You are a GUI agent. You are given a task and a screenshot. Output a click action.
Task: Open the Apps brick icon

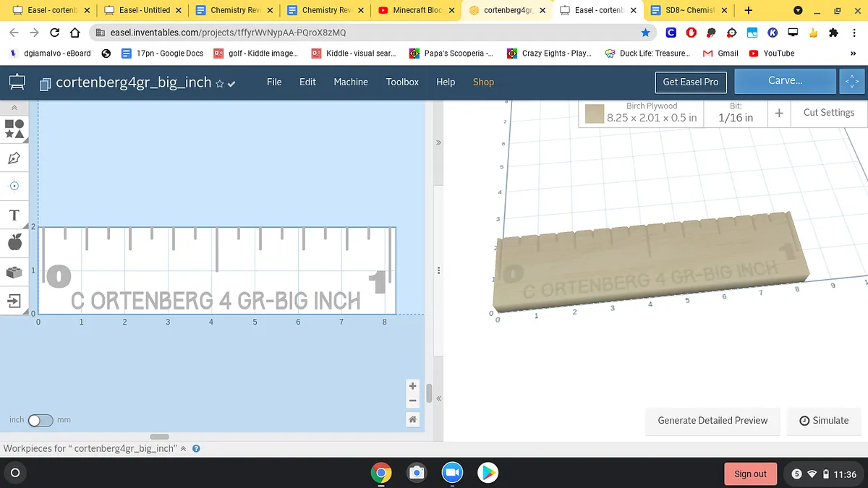pos(14,272)
